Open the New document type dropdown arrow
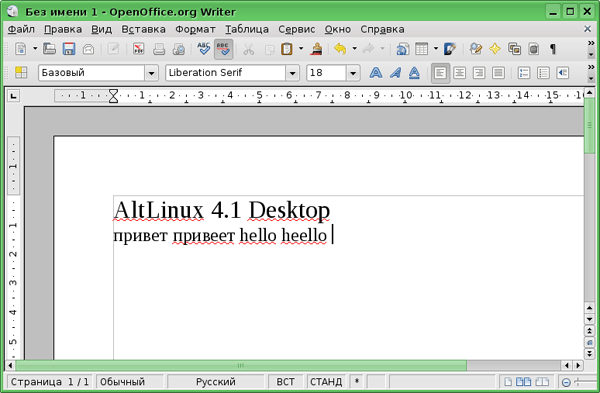Image resolution: width=600 pixels, height=393 pixels. (x=35, y=49)
